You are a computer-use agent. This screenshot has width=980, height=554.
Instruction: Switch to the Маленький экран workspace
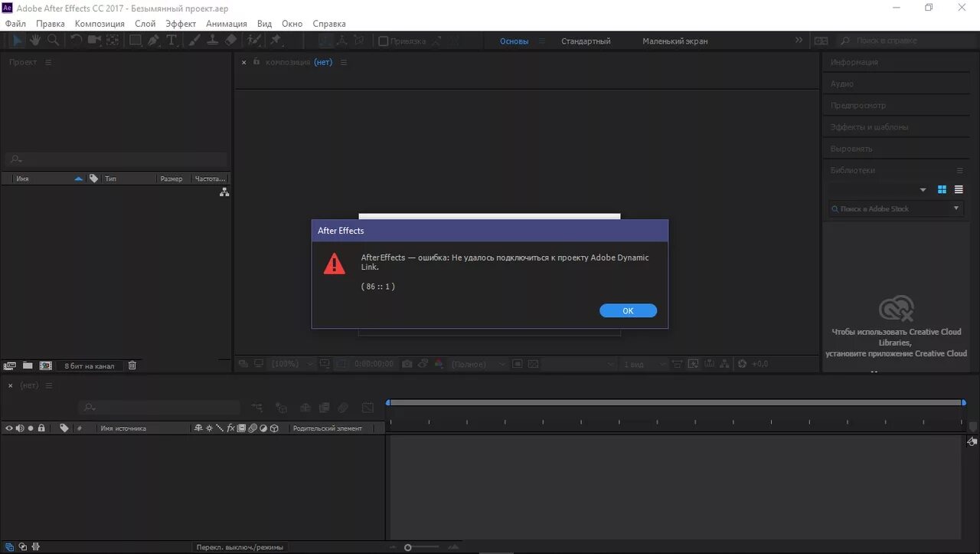point(675,41)
